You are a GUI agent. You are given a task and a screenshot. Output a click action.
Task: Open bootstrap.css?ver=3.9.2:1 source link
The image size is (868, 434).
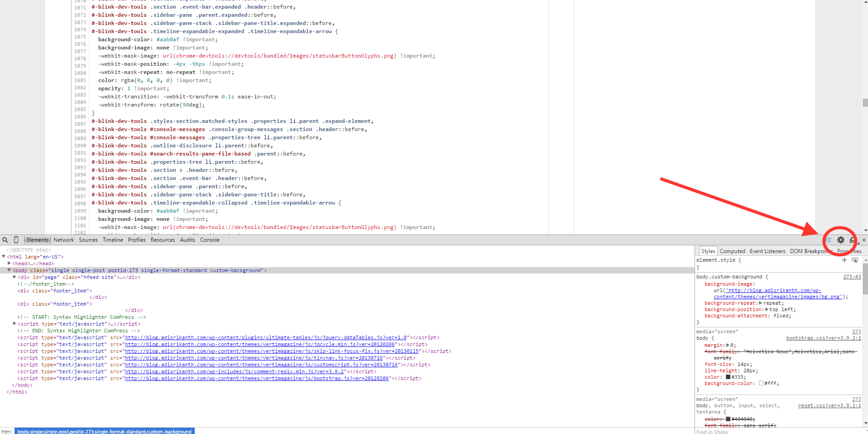coord(824,338)
